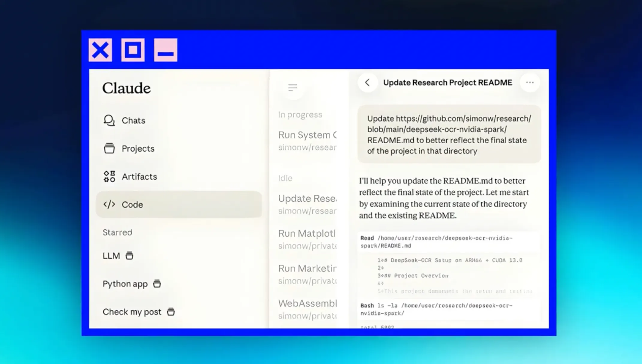Open the WebAssembl... session
The height and width of the screenshot is (364, 642).
(x=307, y=310)
